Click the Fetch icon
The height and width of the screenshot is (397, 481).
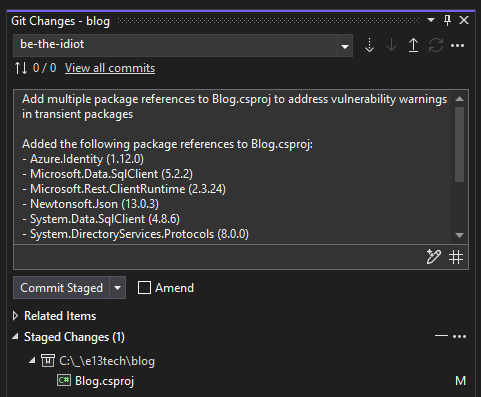click(x=369, y=45)
